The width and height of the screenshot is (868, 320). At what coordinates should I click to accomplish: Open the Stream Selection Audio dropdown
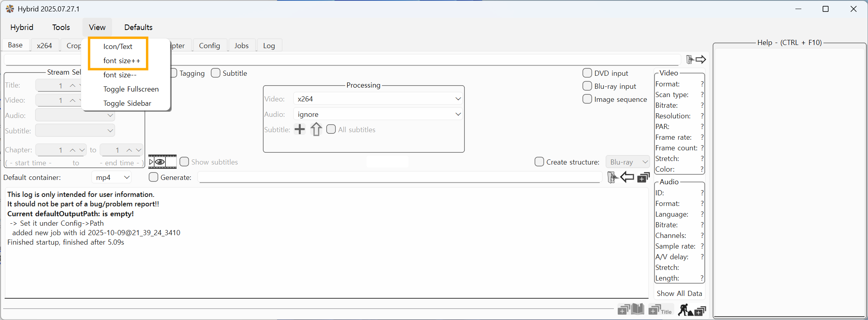click(x=75, y=115)
